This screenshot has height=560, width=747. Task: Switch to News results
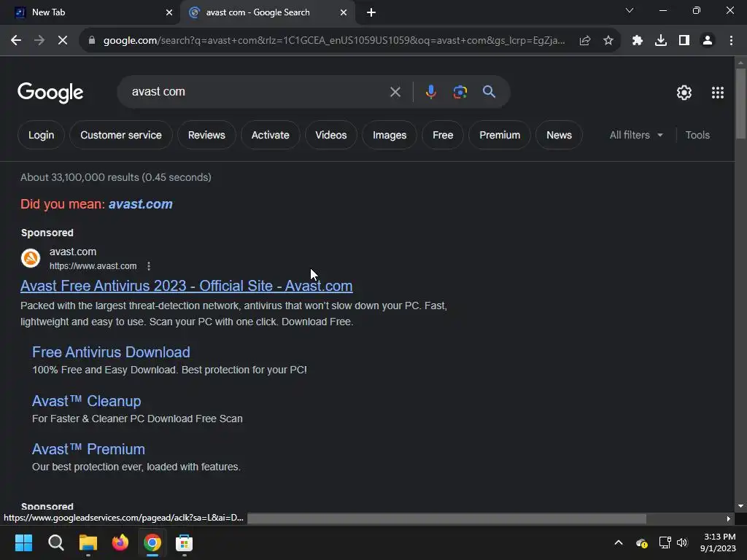tap(559, 135)
